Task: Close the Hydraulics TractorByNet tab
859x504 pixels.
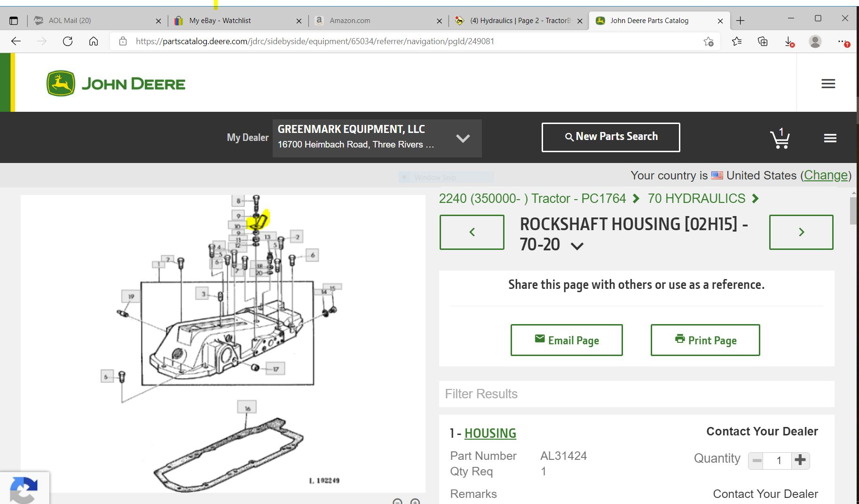Action: [x=580, y=21]
